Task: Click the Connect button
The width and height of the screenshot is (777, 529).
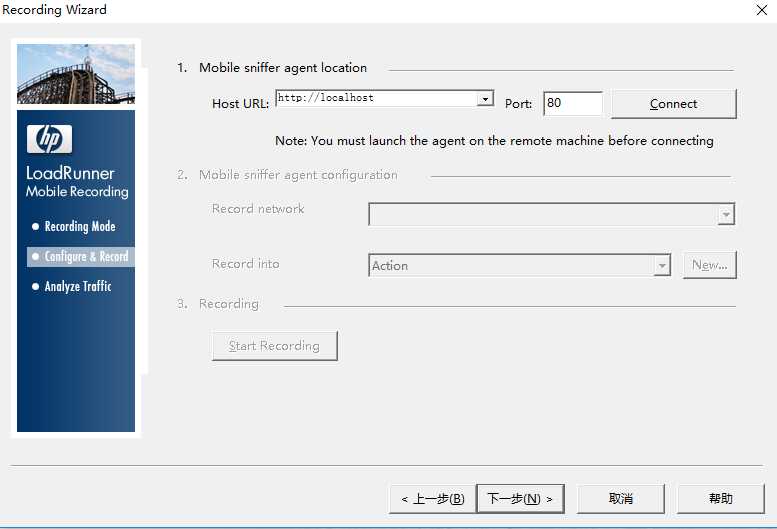Action: [673, 104]
